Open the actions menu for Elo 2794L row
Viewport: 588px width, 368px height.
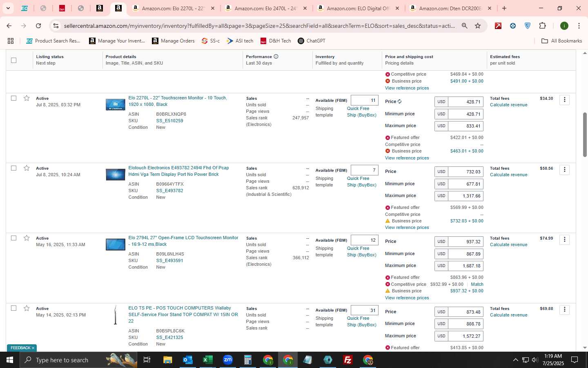(564, 240)
